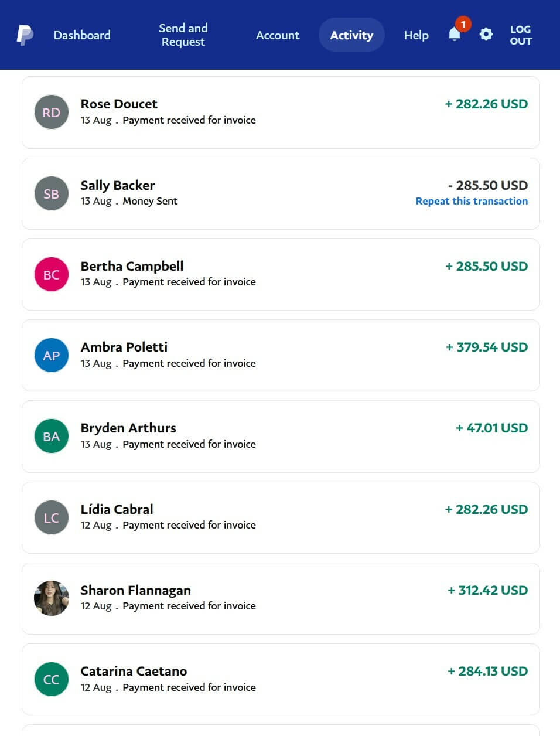Image resolution: width=560 pixels, height=736 pixels.
Task: Select the Activity tab
Action: pyautogui.click(x=351, y=35)
